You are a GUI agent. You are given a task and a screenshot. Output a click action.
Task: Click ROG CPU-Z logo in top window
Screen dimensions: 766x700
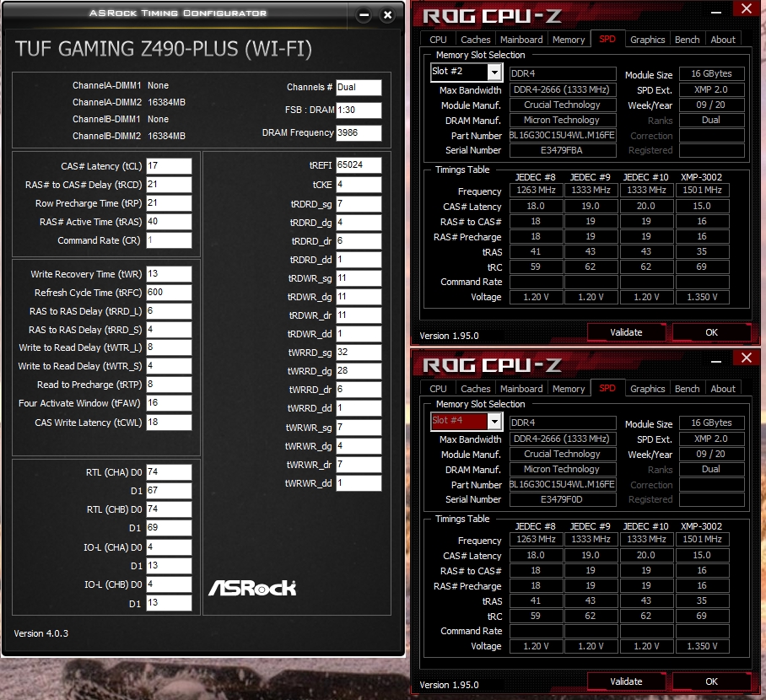tap(492, 16)
